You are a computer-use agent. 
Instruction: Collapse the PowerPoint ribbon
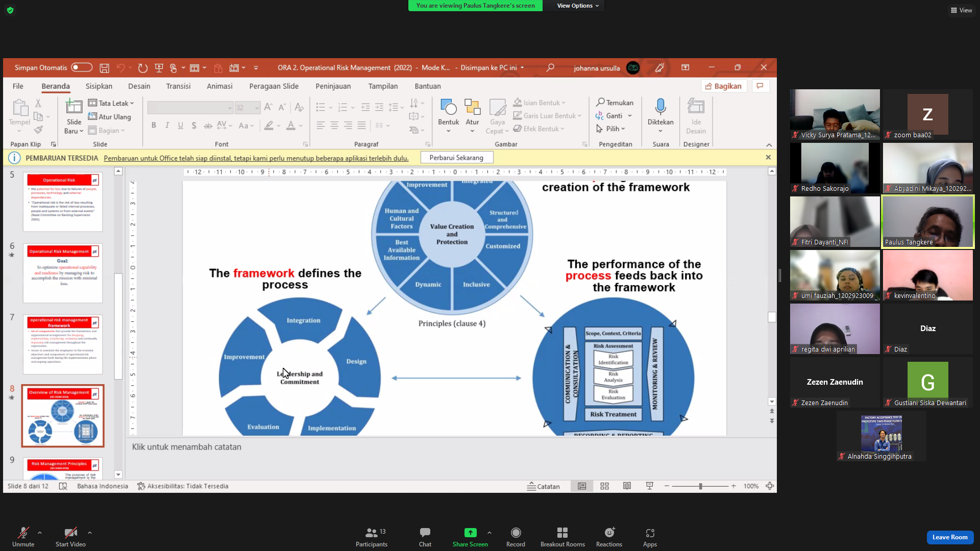769,145
